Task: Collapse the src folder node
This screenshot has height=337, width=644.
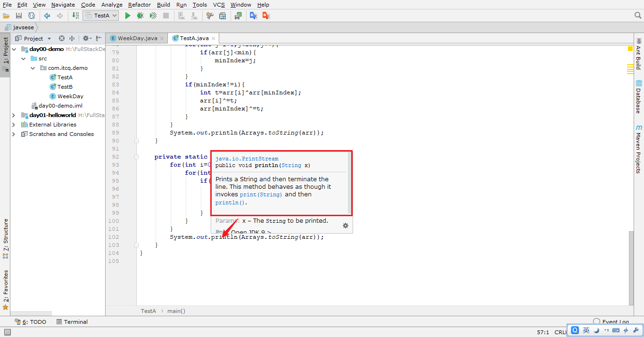Action: click(23, 59)
